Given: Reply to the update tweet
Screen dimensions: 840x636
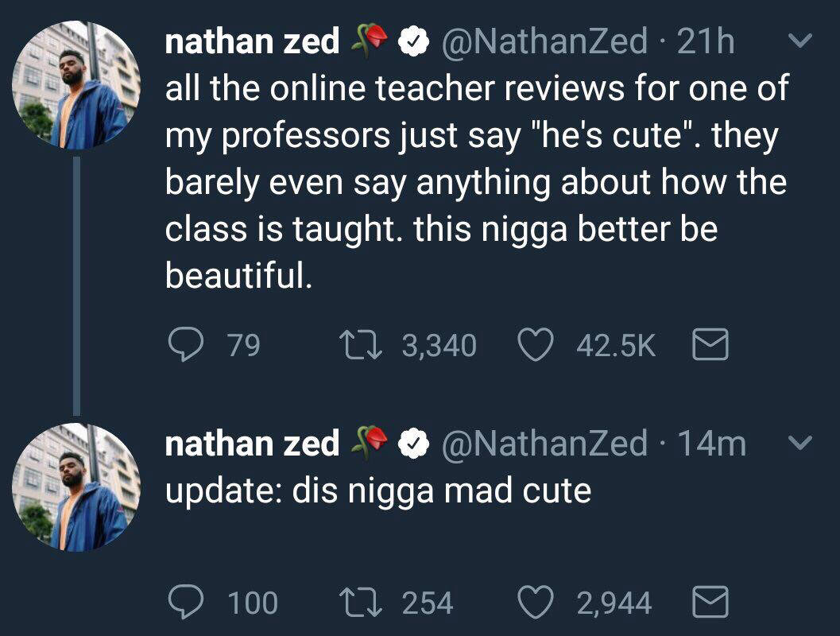Looking at the screenshot, I should pyautogui.click(x=185, y=602).
